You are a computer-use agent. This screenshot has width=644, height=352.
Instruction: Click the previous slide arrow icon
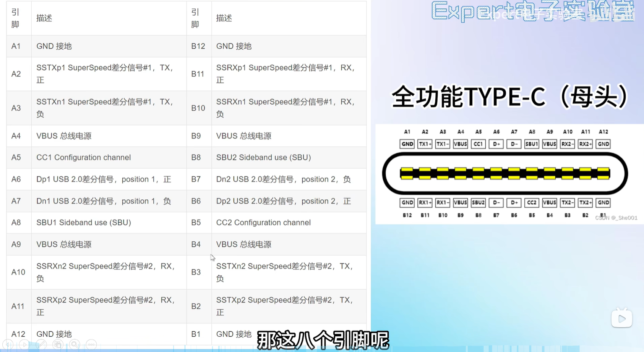pos(8,345)
